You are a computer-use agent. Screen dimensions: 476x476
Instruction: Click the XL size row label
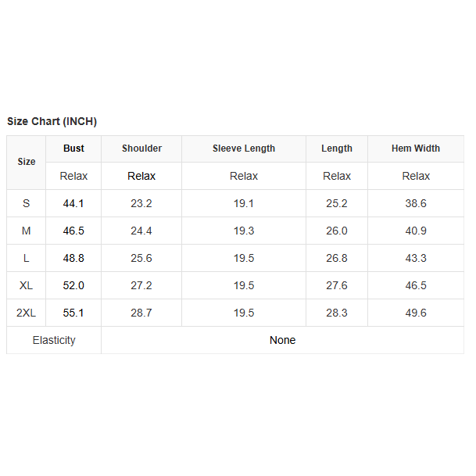click(27, 285)
